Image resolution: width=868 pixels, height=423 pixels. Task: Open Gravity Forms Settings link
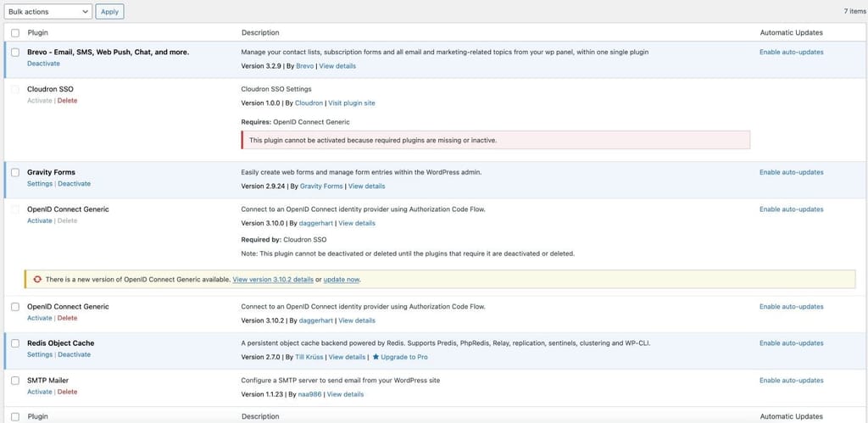(x=40, y=184)
